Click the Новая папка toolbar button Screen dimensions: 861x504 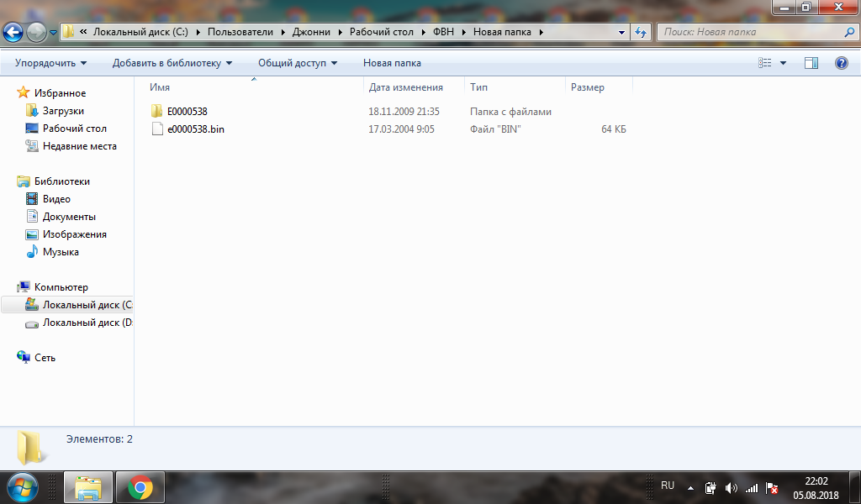click(392, 63)
